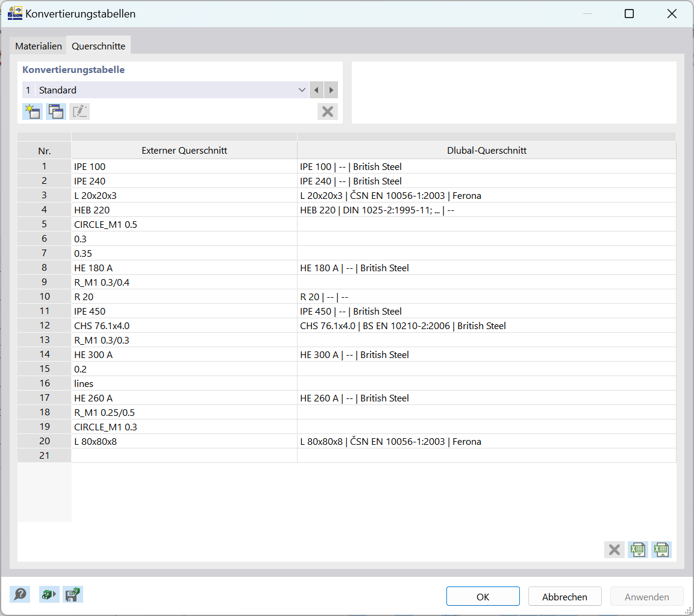Go to previous conversion table
The width and height of the screenshot is (694, 616).
(316, 90)
